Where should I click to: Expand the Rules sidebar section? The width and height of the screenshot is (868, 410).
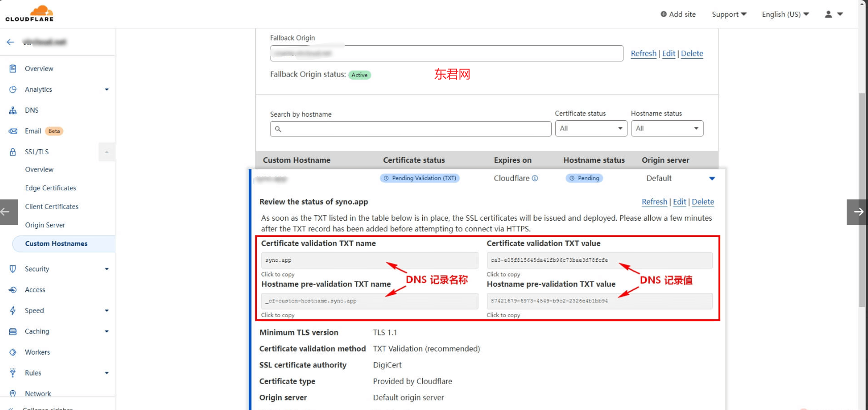[107, 373]
